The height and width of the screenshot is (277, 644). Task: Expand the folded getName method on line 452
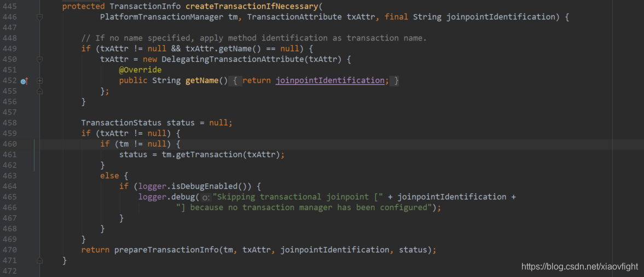click(x=40, y=81)
